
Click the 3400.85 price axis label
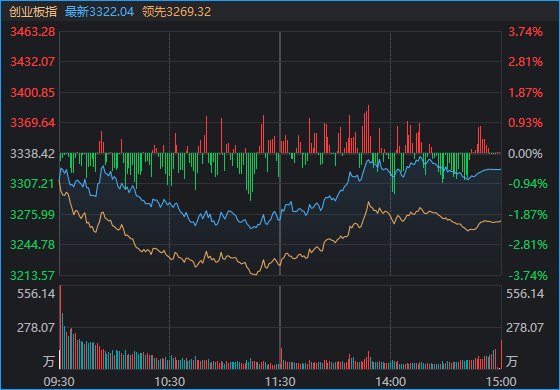[33, 93]
